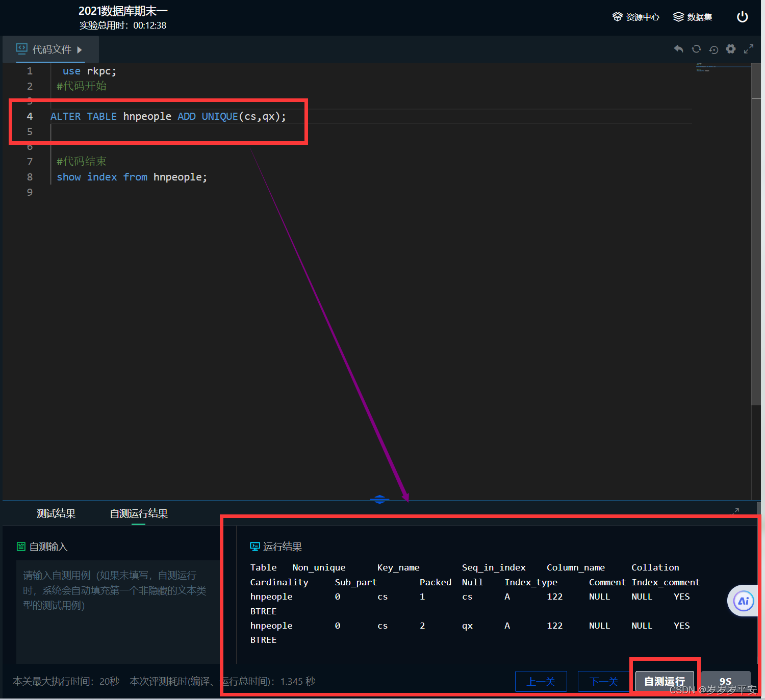Click the 'Column_name' header in results
Viewport: 765px width, 700px height.
pyautogui.click(x=576, y=567)
